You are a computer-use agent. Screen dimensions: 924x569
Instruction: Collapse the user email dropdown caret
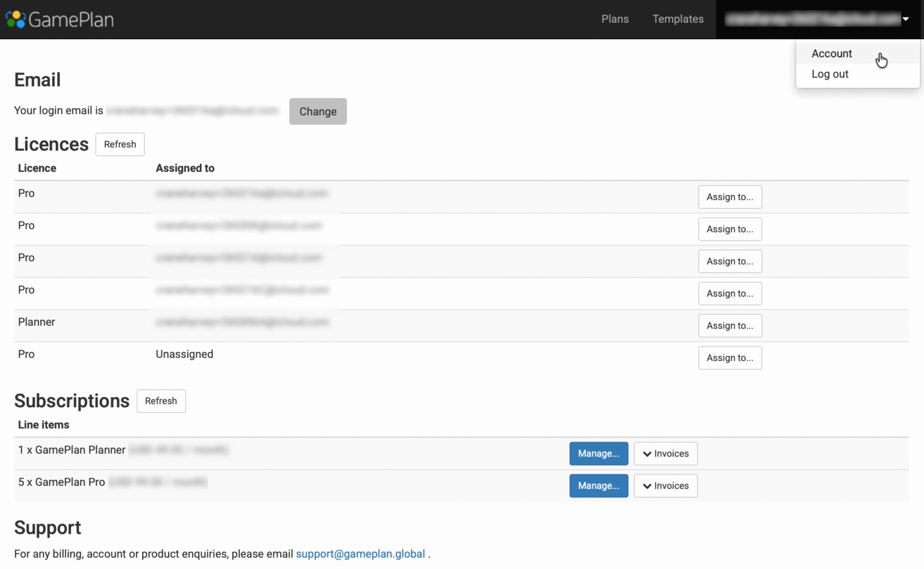[905, 19]
